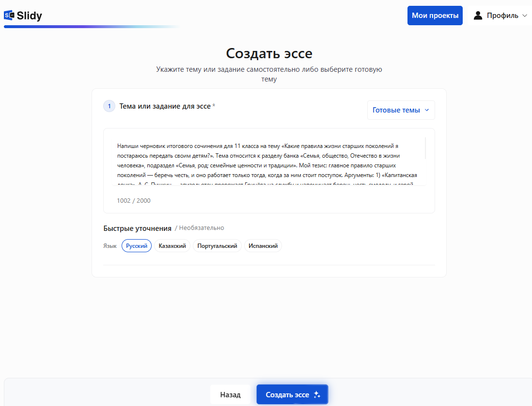Expand the Профиль dropdown chevron
532x406 pixels.
(525, 16)
